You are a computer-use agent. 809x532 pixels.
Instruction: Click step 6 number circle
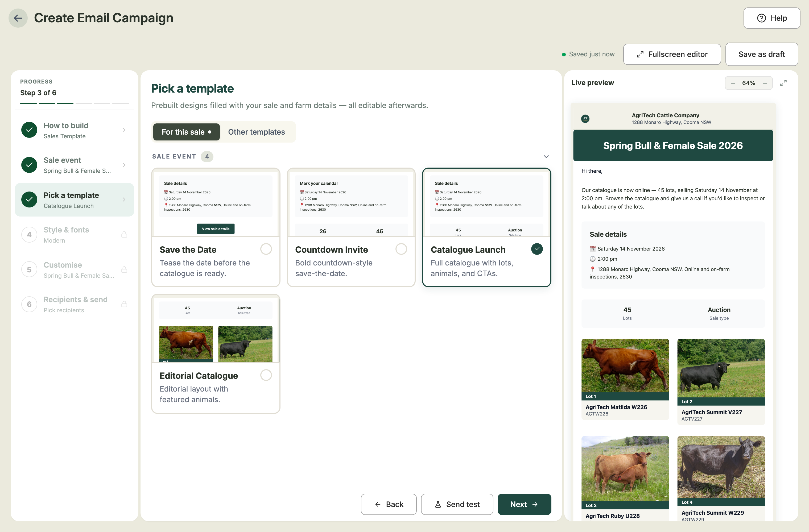(29, 304)
